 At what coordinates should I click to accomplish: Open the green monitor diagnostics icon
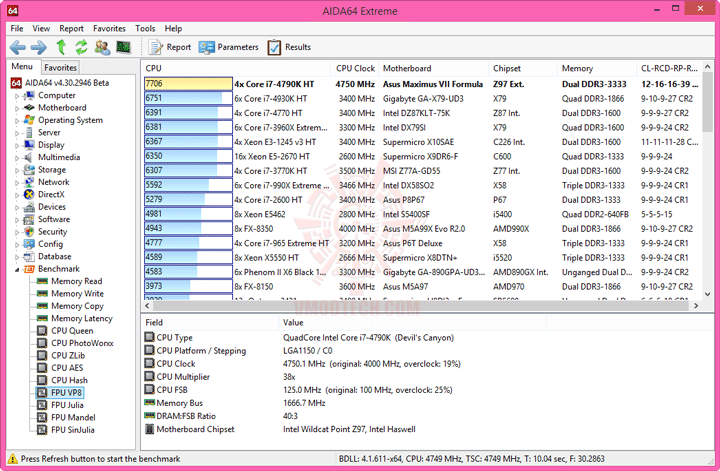[x=123, y=47]
